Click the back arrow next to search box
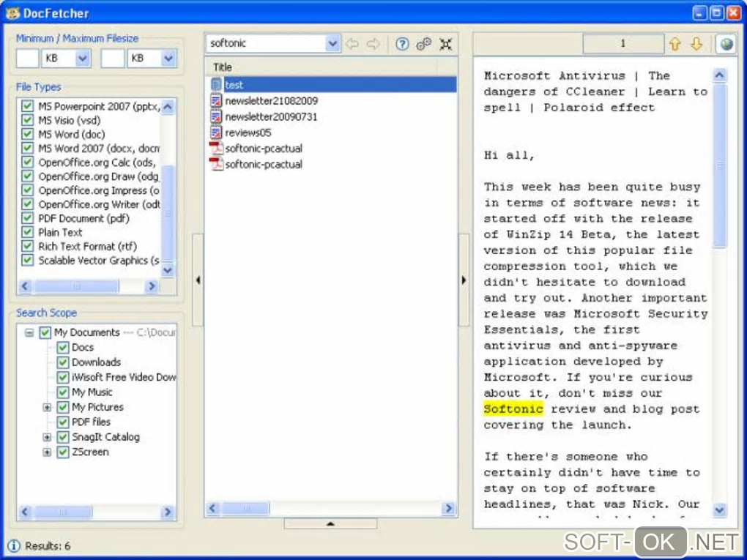 pos(352,44)
